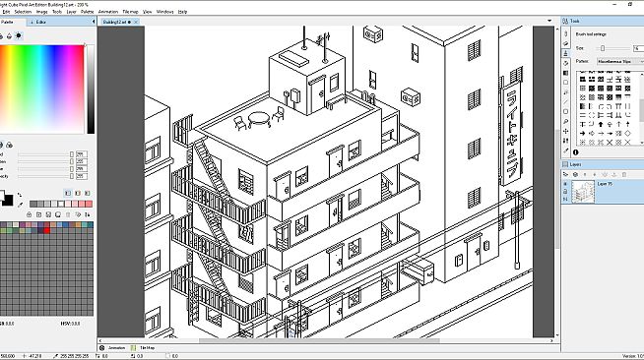Click the Opacity slider handle
This screenshot has width=644, height=360.
[72, 176]
